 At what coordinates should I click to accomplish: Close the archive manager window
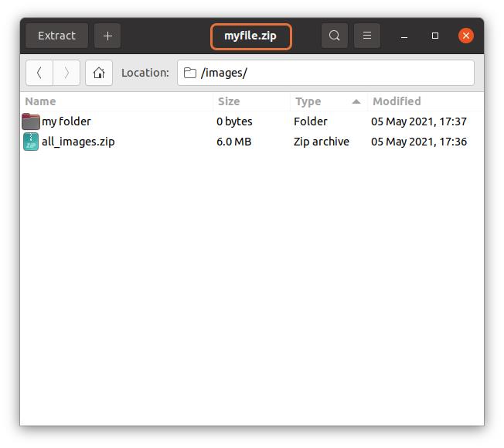point(465,36)
